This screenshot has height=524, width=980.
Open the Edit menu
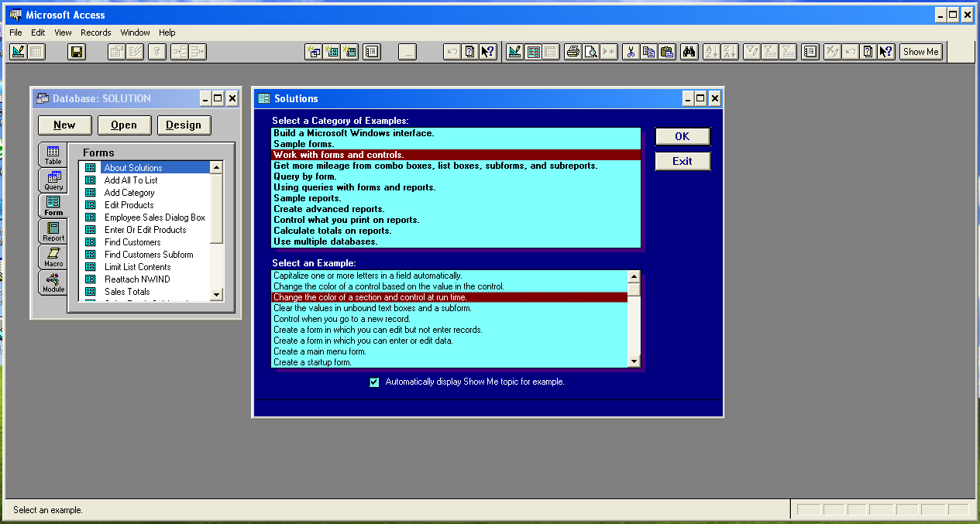tap(38, 33)
